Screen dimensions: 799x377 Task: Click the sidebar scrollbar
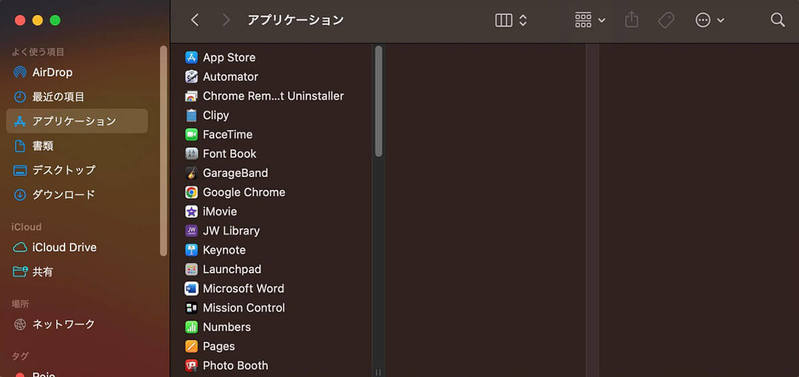(163, 150)
